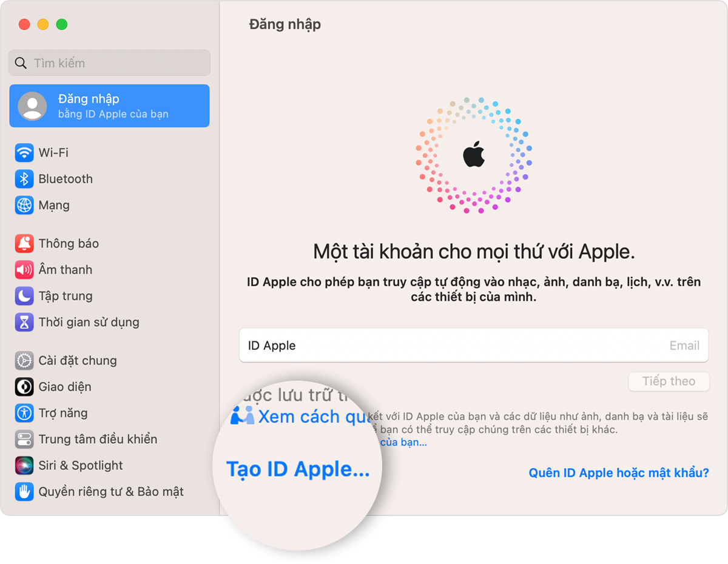This screenshot has width=728, height=564.
Task: Click the red close window button
Action: coord(24,25)
